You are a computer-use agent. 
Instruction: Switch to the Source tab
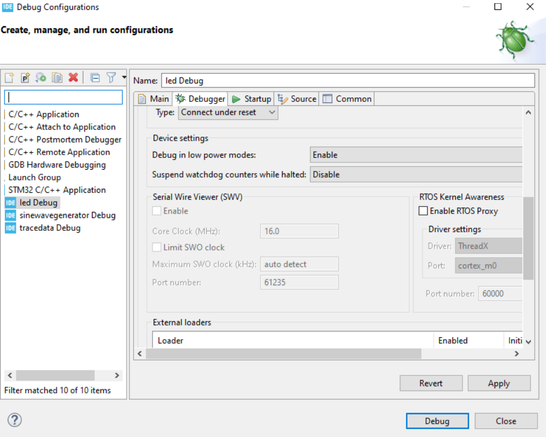[297, 99]
